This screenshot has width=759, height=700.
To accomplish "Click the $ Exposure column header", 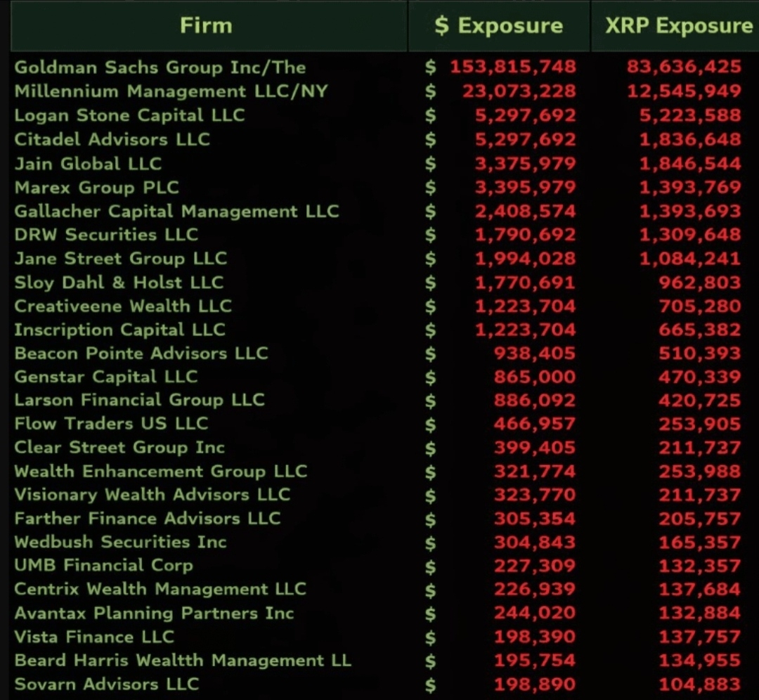I will [x=499, y=26].
